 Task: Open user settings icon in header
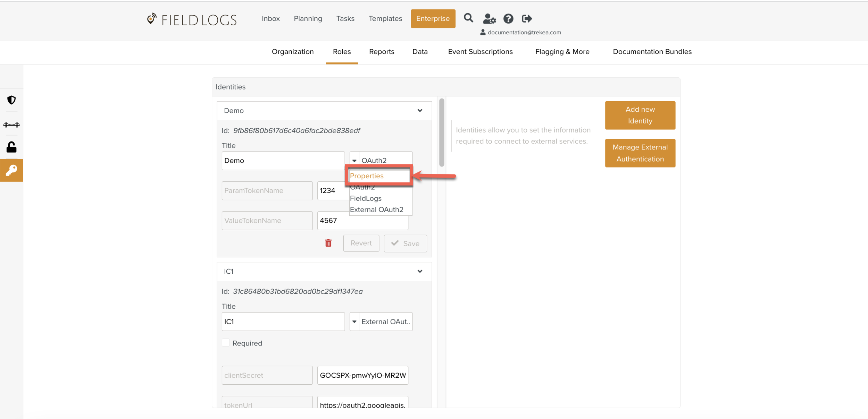pyautogui.click(x=489, y=19)
